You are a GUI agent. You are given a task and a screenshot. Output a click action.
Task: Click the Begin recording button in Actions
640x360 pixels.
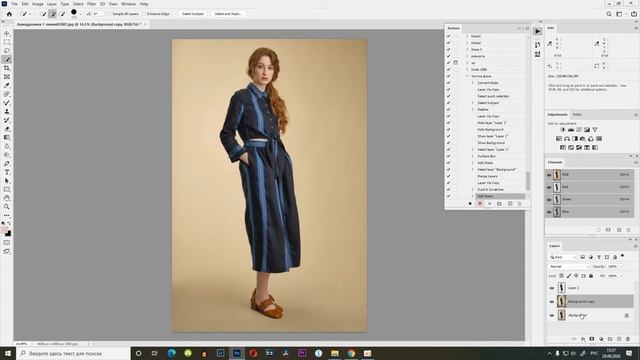480,203
